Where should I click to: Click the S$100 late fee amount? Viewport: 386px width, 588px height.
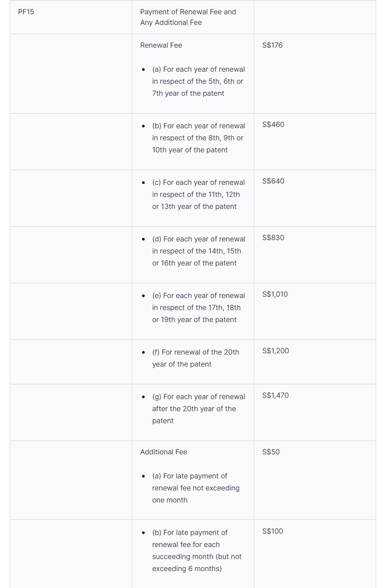272,531
